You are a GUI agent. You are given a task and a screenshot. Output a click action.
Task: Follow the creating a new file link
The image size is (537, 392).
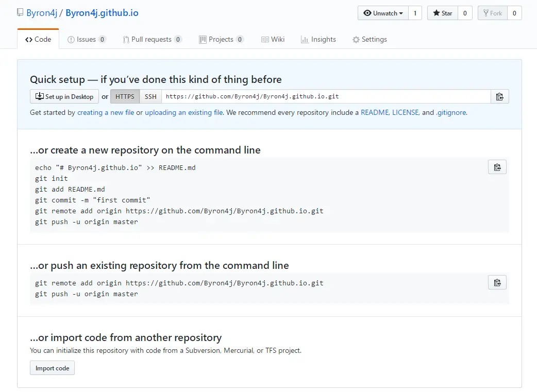tap(106, 112)
